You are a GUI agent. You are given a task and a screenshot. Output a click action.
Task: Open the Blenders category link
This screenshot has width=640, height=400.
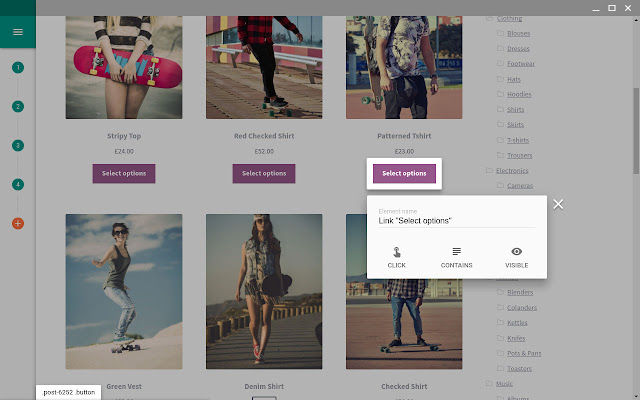pyautogui.click(x=520, y=292)
